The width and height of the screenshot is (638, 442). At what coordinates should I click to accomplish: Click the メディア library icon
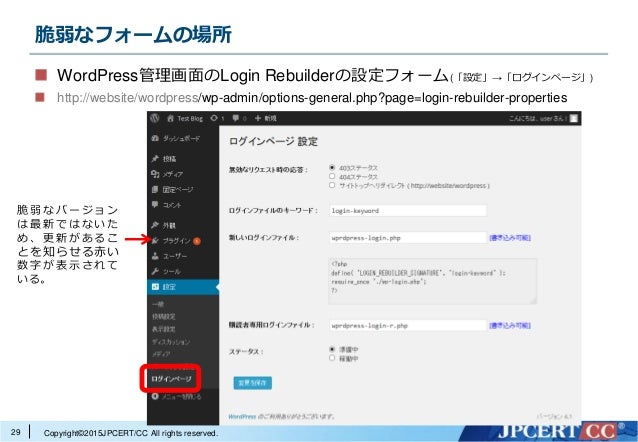pyautogui.click(x=155, y=174)
